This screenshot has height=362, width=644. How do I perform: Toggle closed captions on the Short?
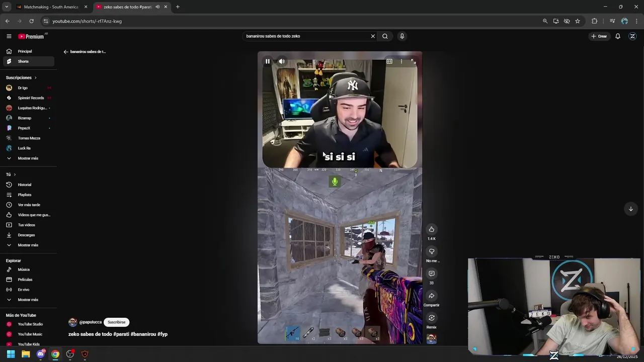389,61
